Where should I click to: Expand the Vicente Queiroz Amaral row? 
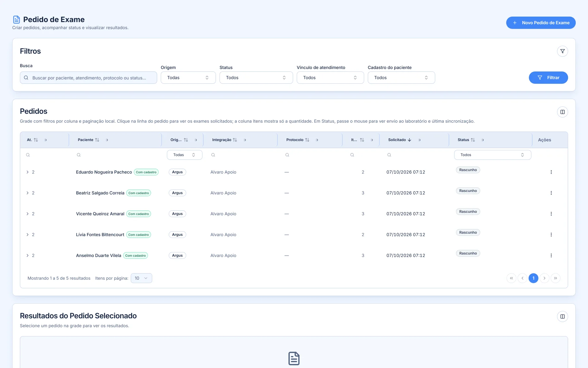pos(28,214)
